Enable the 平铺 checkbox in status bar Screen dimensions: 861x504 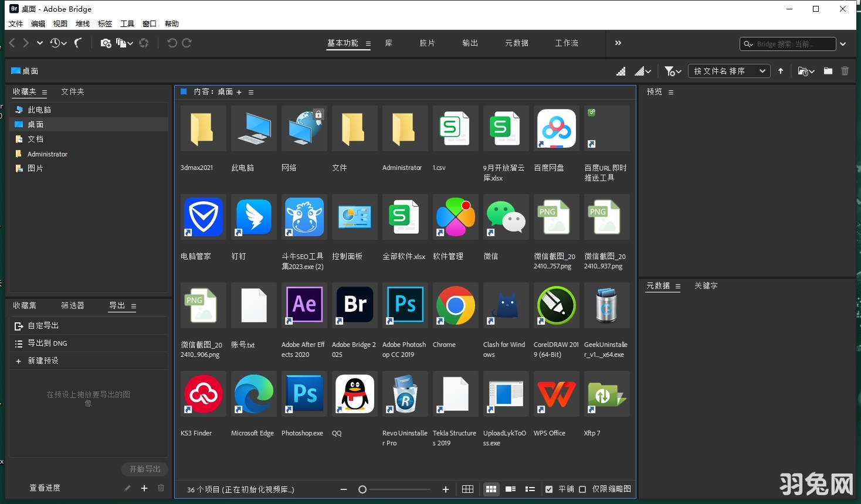(548, 489)
